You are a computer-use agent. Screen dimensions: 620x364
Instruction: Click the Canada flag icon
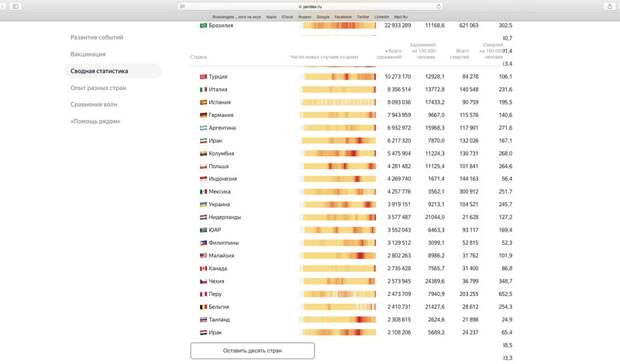click(x=203, y=268)
